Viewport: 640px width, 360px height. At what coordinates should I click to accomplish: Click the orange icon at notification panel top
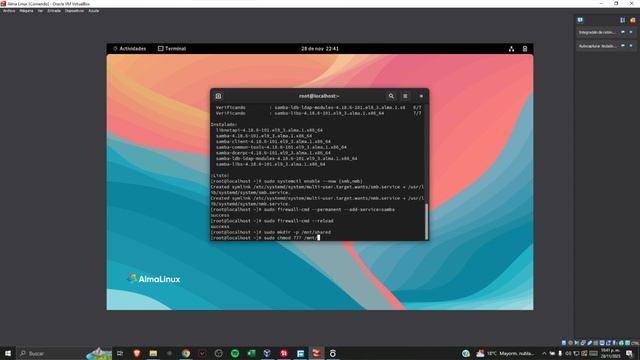click(632, 20)
